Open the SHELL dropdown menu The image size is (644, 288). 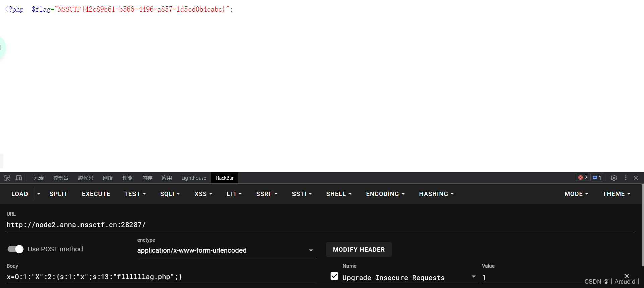[x=339, y=194]
